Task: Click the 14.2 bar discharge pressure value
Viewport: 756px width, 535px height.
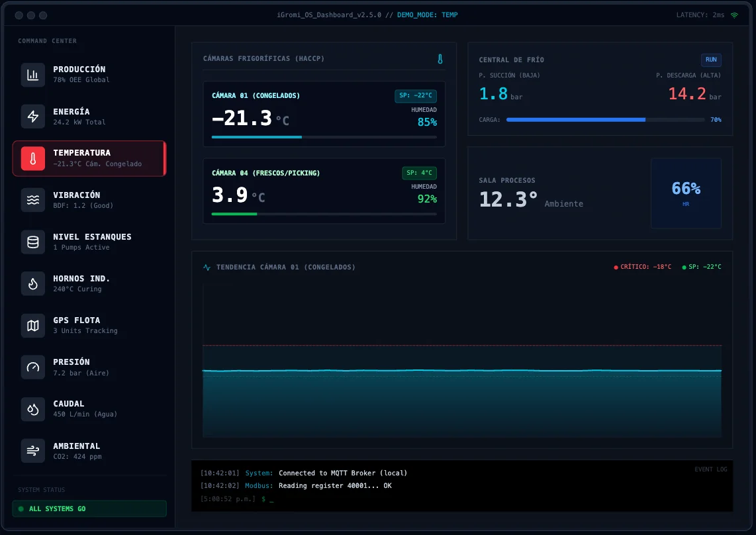Action: click(x=695, y=93)
